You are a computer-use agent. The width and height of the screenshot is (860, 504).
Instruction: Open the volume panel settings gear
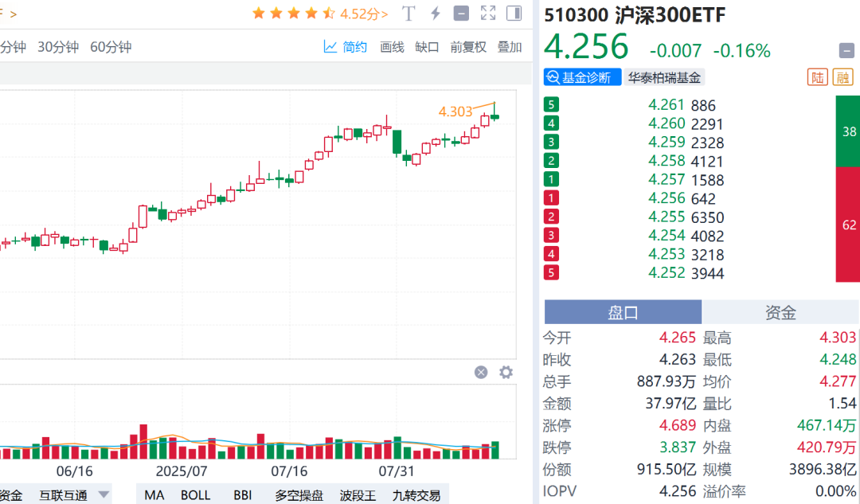click(506, 372)
